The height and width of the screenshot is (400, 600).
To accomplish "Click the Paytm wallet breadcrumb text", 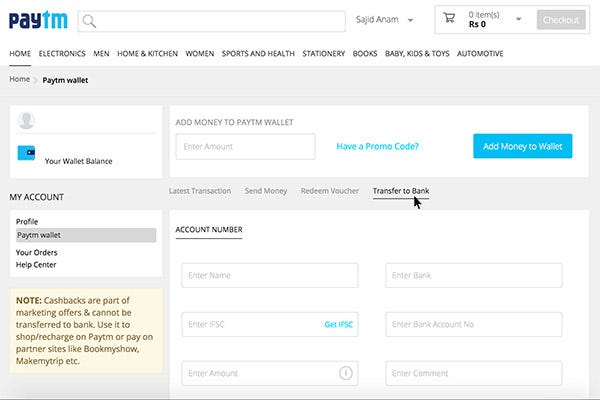I will click(x=65, y=80).
